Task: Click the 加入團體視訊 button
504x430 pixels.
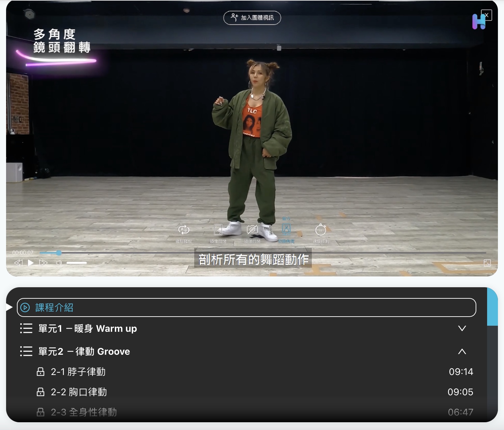Action: pos(252,18)
